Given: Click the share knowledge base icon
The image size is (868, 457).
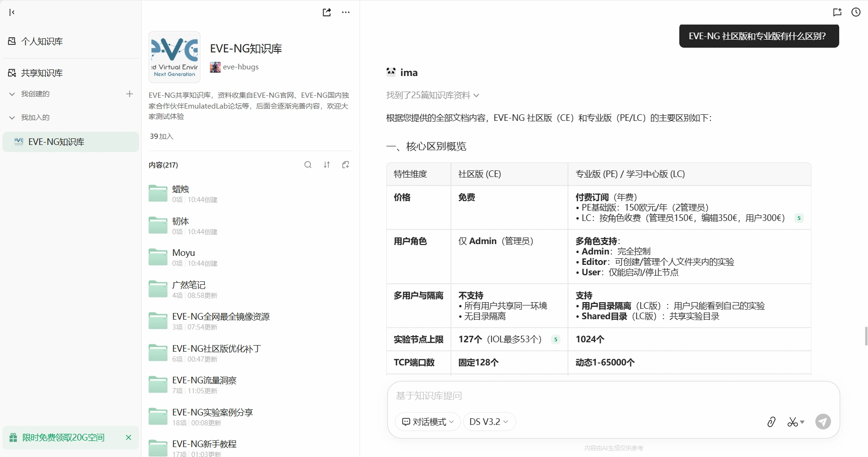Looking at the screenshot, I should 326,12.
